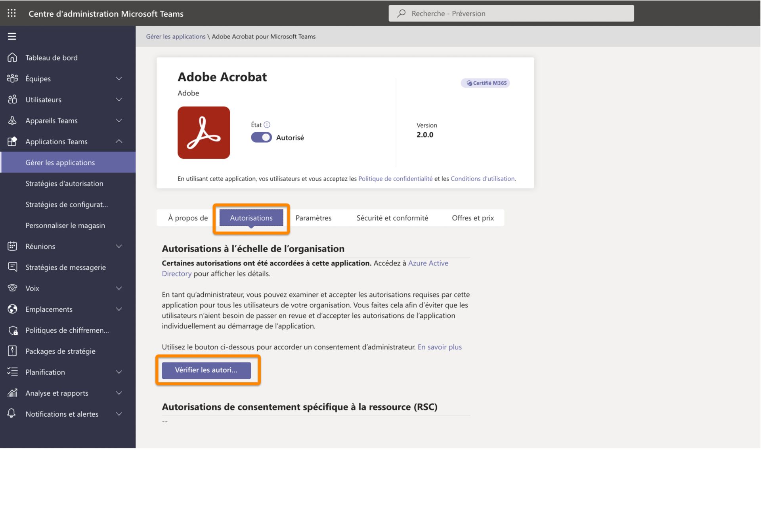The image size is (761, 532).
Task: Click the Adobe Acrobat app icon
Action: 204,132
